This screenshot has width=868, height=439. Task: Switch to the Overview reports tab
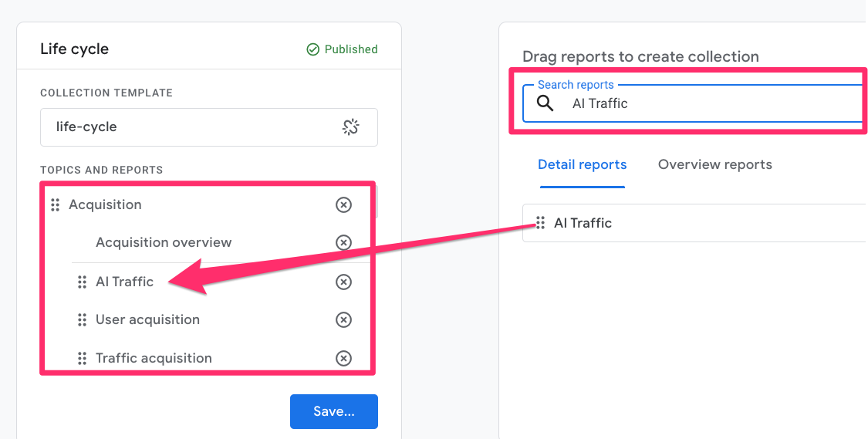[x=714, y=164]
